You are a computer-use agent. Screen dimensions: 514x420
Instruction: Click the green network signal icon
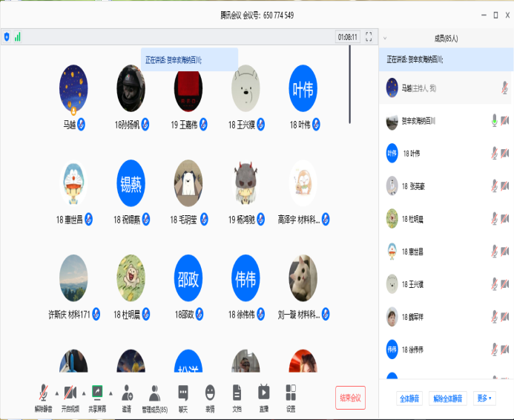click(x=18, y=36)
